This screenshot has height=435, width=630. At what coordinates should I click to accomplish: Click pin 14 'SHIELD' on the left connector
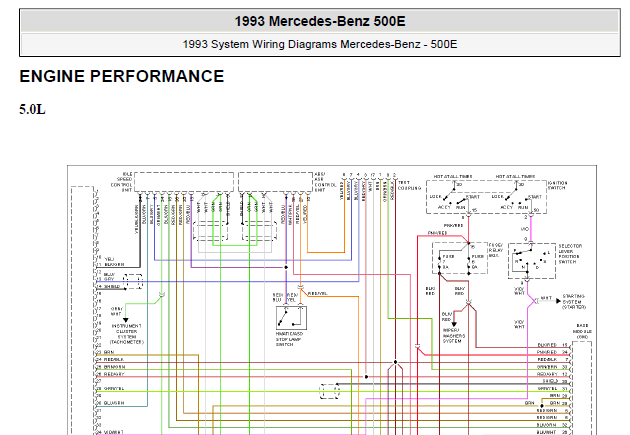click(x=108, y=287)
